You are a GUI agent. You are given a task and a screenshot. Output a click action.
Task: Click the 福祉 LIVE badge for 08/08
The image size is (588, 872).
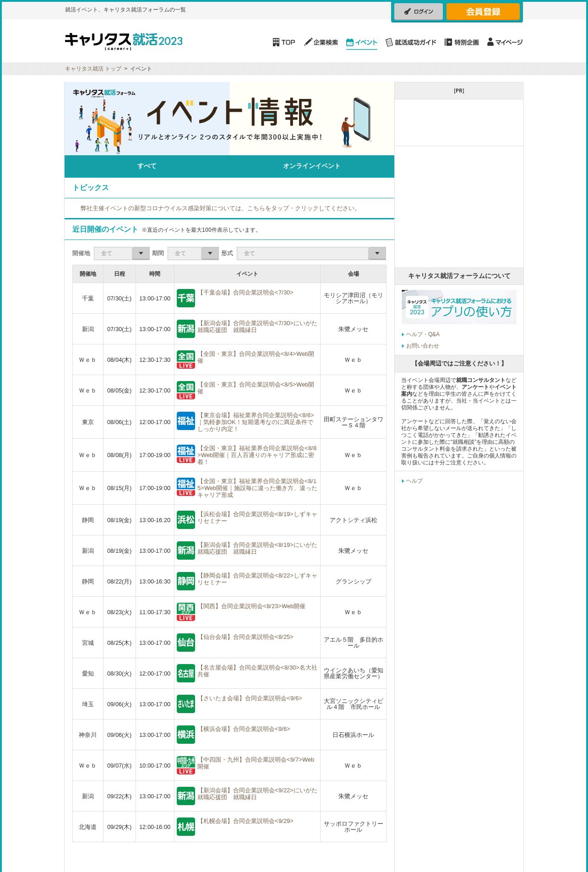(186, 454)
